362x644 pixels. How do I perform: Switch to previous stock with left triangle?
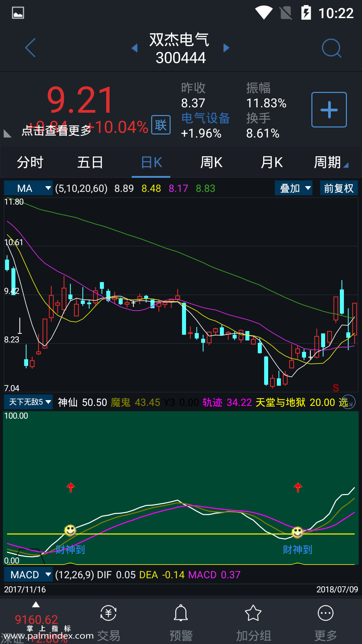pos(134,48)
